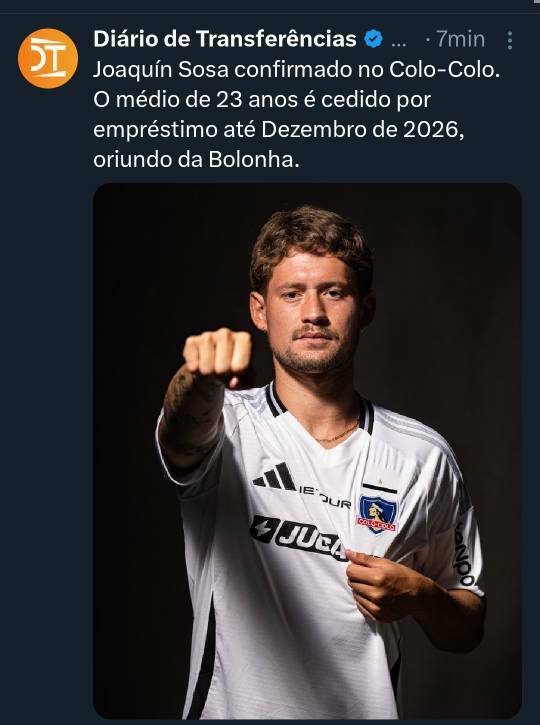Click the Adidas logo on the shirt
Viewport: 540px width, 725px height.
coord(275,476)
